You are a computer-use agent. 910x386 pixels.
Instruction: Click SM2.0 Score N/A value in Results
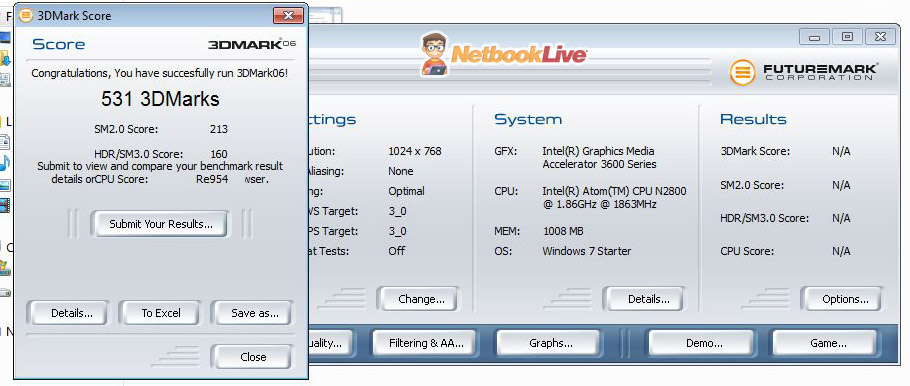click(x=841, y=185)
